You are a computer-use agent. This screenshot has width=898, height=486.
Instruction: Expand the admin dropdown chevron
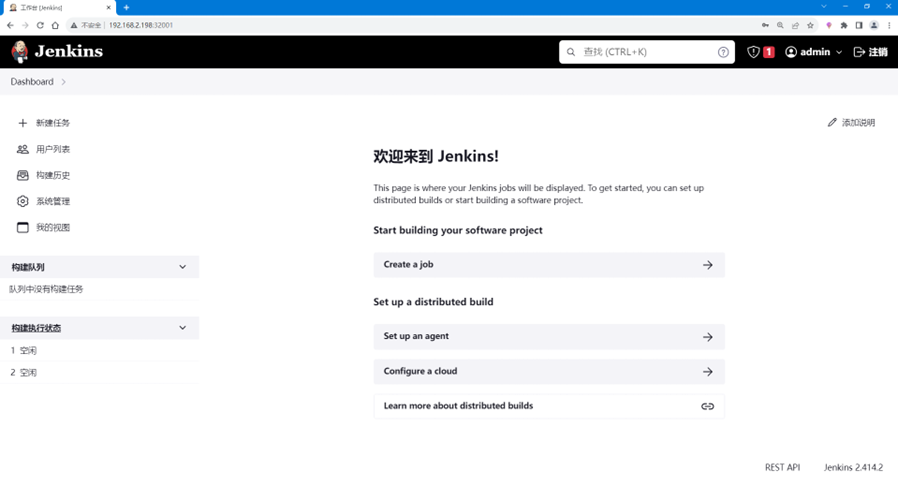(x=839, y=52)
